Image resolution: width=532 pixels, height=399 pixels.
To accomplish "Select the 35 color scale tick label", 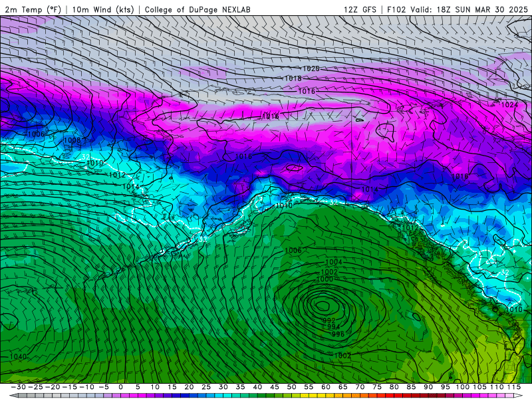I will pos(240,387).
